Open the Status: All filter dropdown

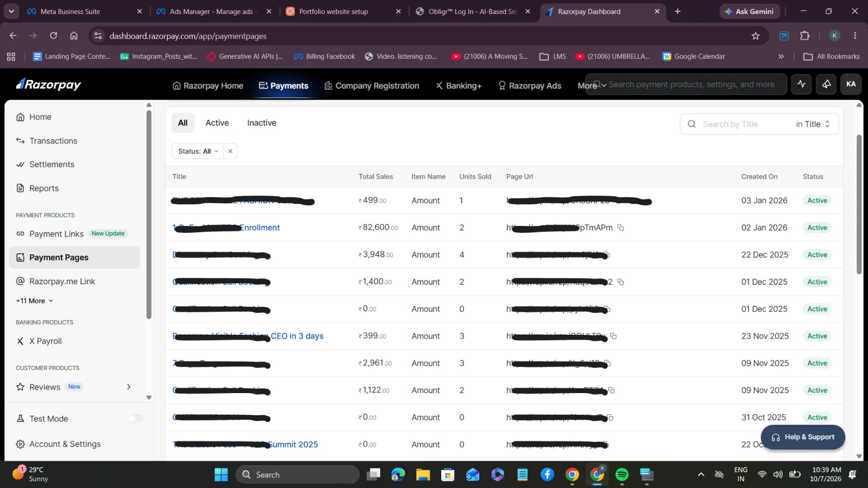198,151
